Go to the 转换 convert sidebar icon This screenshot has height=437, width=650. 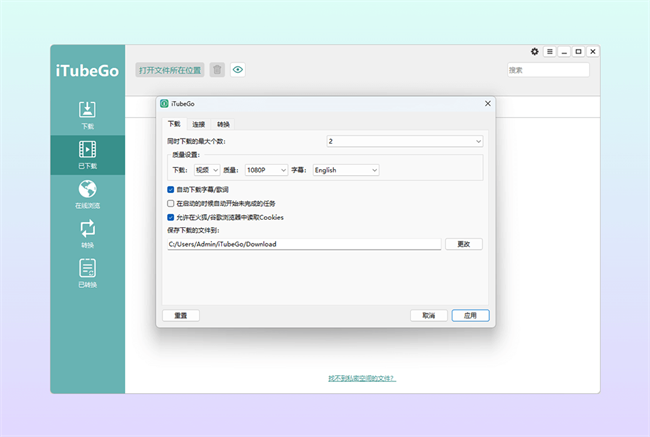coord(87,231)
